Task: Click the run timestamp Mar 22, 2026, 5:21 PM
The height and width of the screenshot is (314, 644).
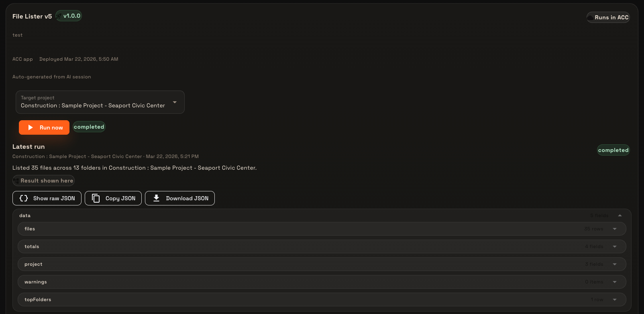Action: (172, 156)
